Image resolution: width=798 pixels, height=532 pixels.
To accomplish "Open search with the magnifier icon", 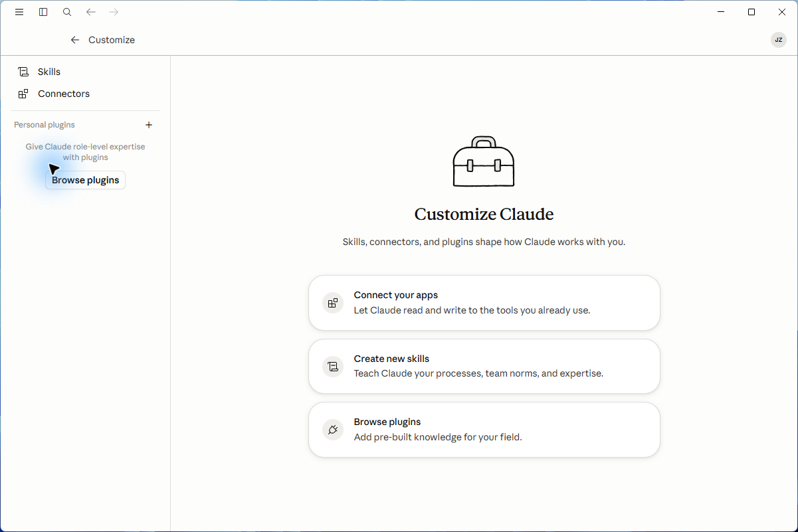I will (67, 12).
